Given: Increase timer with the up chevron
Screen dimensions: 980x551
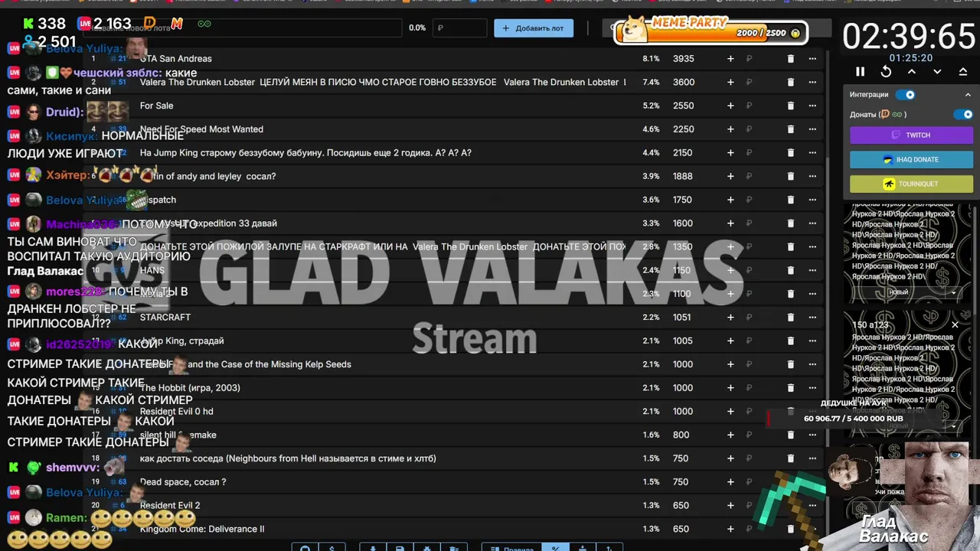Looking at the screenshot, I should [912, 71].
